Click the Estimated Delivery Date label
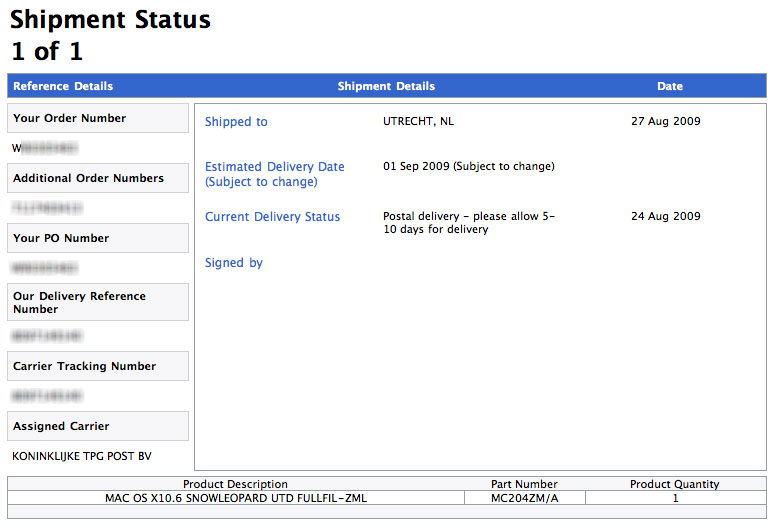Viewport: 773px width, 527px height. point(275,174)
